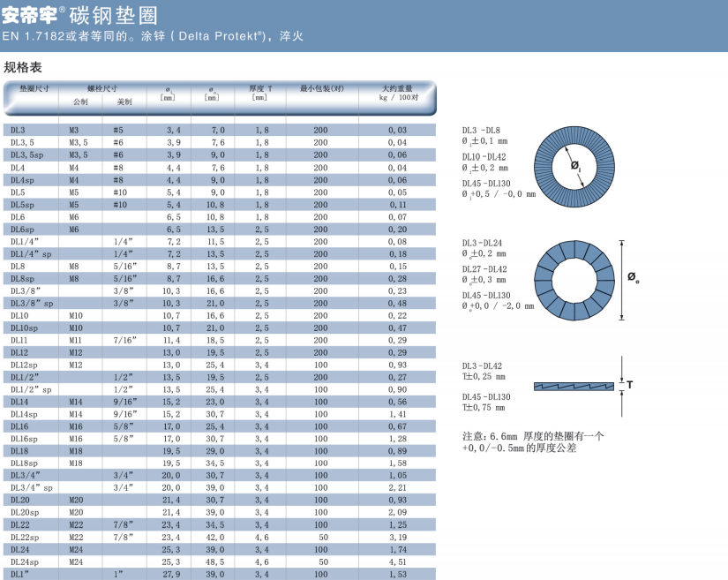Image resolution: width=728 pixels, height=580 pixels.
Task: Select the 规格表 section heading
Action: (x=23, y=67)
